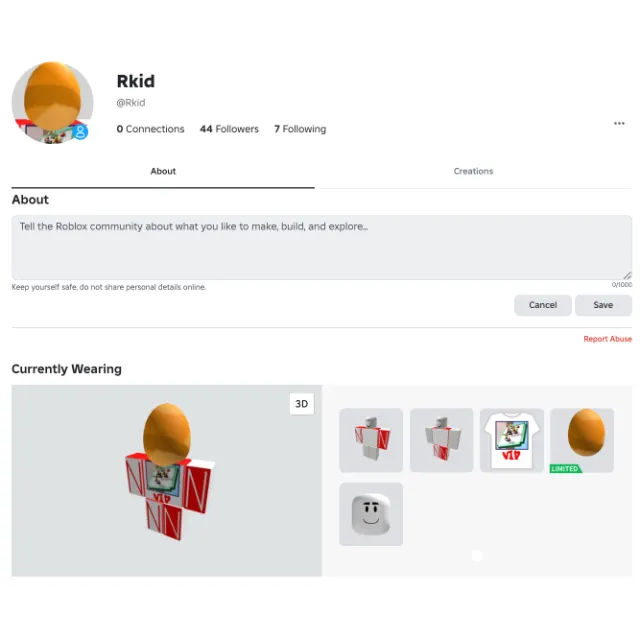Toggle the 3D avatar view button
Image resolution: width=640 pixels, height=640 pixels.
coord(302,404)
